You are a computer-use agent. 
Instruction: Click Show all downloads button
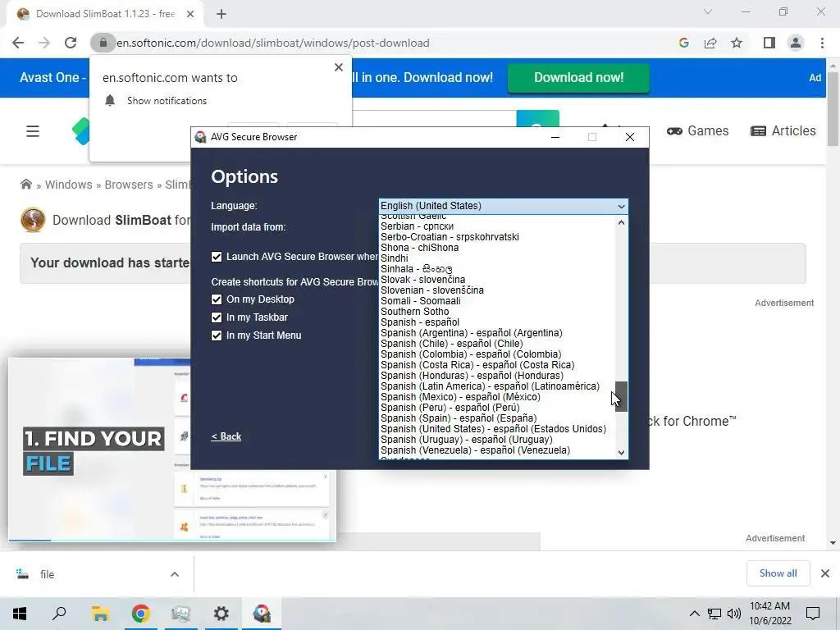(x=778, y=573)
